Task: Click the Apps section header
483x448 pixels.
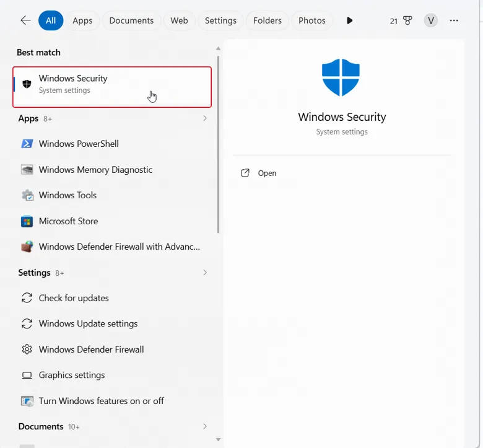Action: coord(28,118)
